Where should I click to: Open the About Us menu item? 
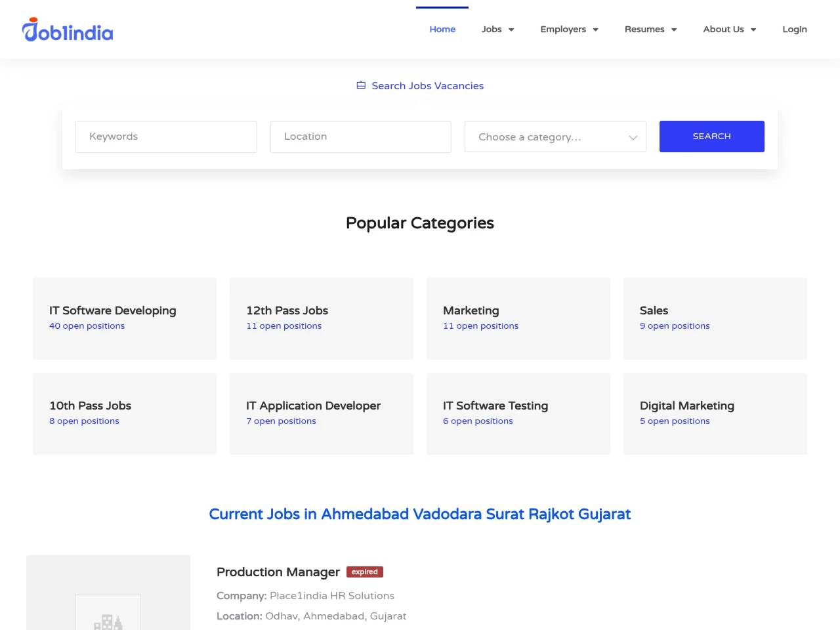(x=723, y=30)
